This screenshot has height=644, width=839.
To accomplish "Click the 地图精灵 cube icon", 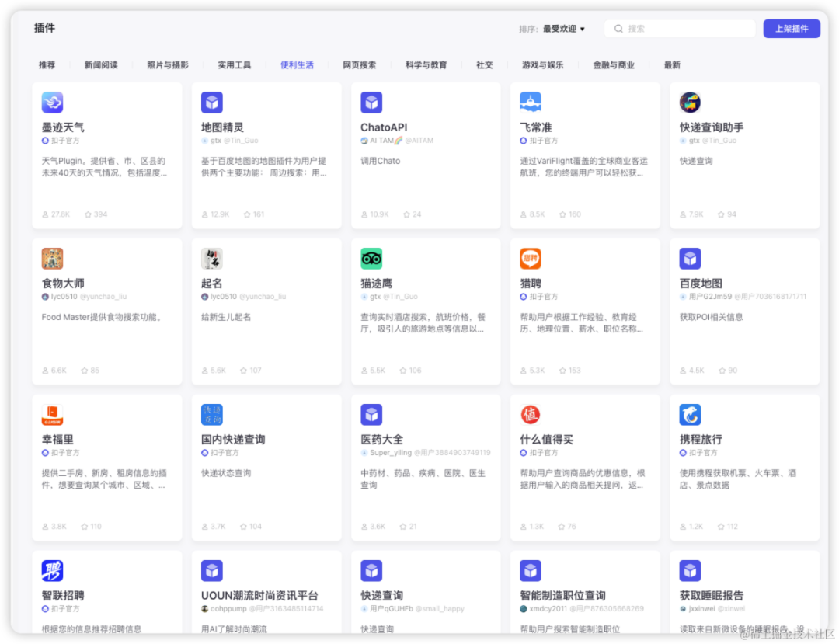I will (212, 103).
